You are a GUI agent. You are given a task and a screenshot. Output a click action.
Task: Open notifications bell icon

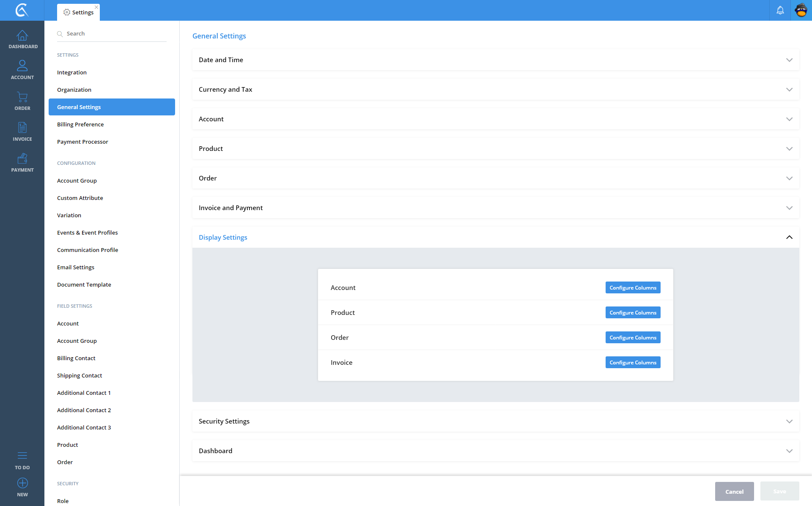coord(780,10)
